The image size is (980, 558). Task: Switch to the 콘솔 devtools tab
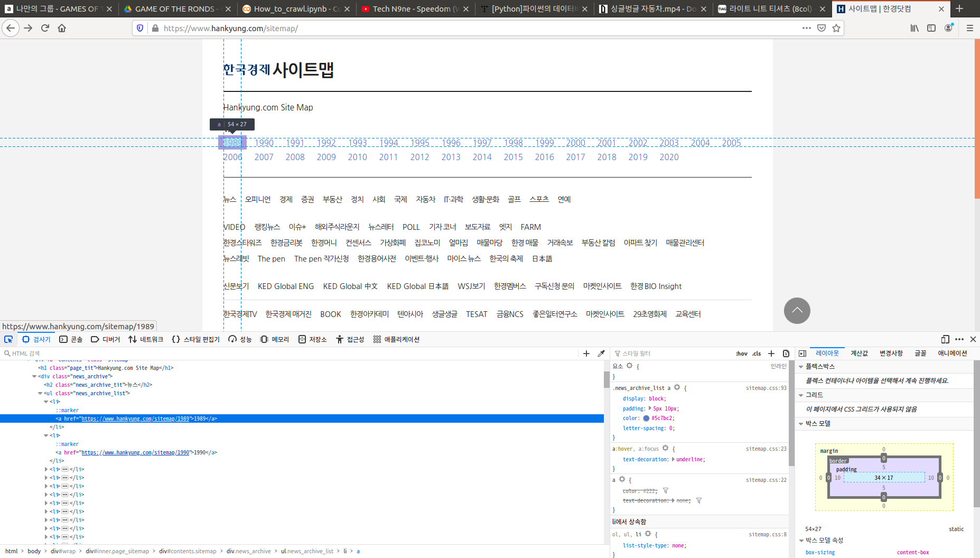(71, 339)
